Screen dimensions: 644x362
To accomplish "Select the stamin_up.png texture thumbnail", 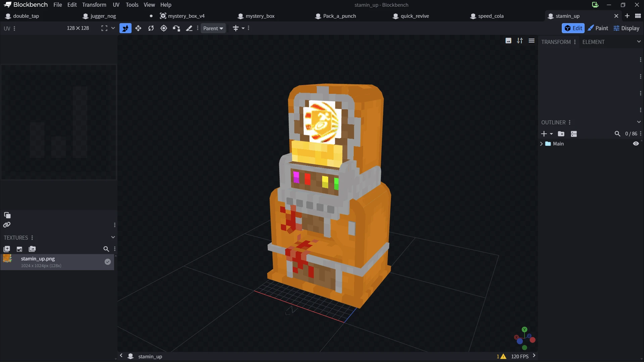I will (7, 258).
